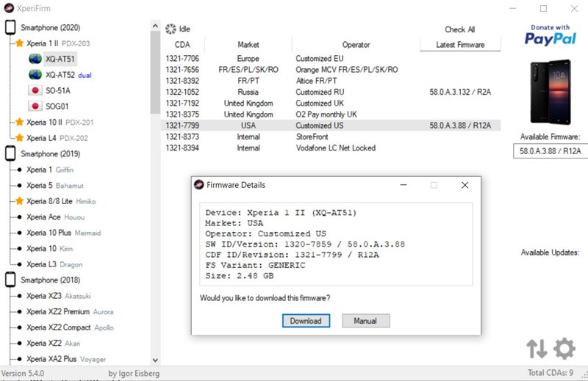This screenshot has width=588, height=381.
Task: Click the Japan flag icon next to SOG01
Action: click(35, 106)
